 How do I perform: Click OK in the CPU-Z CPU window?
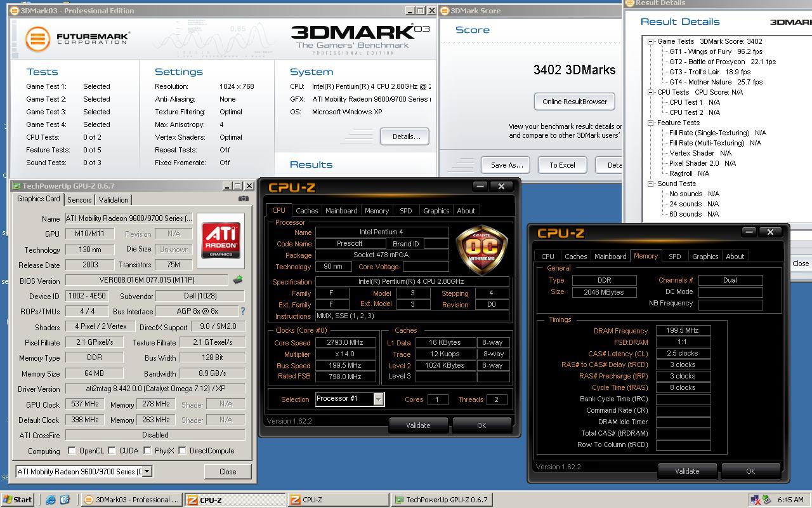tap(481, 425)
